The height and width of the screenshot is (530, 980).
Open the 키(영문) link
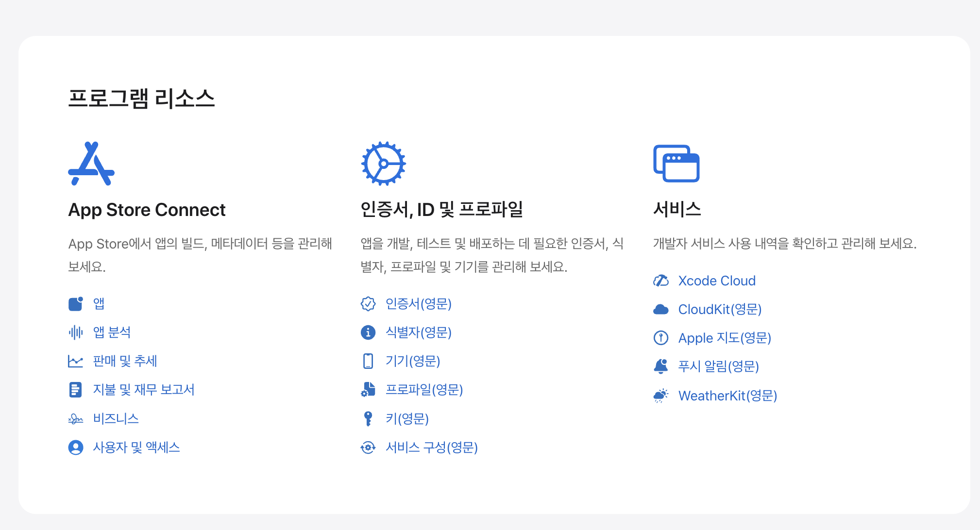[407, 419]
